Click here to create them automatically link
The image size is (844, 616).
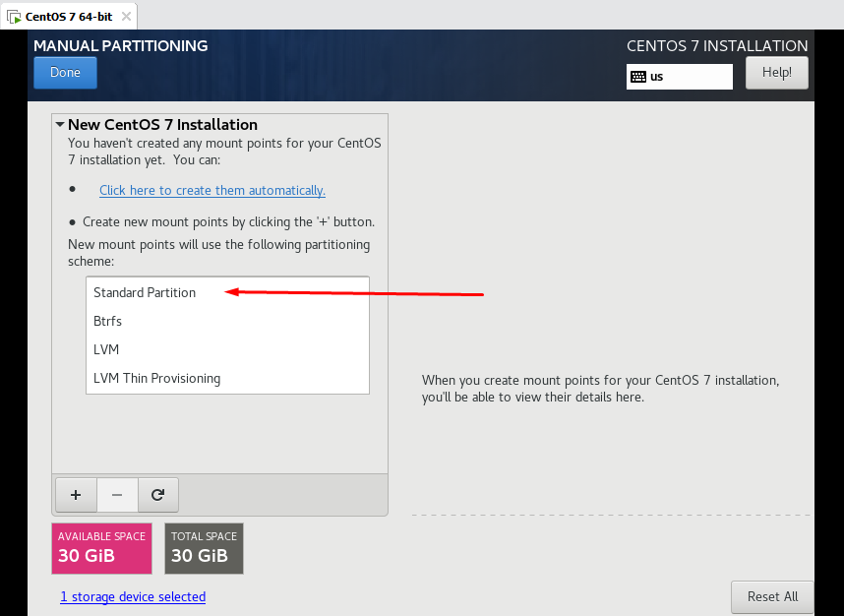pyautogui.click(x=212, y=190)
